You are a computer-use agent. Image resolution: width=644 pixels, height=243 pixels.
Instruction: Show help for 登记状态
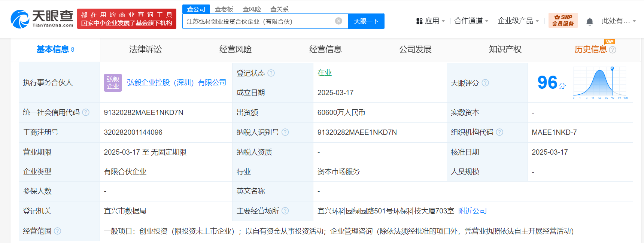click(x=271, y=73)
